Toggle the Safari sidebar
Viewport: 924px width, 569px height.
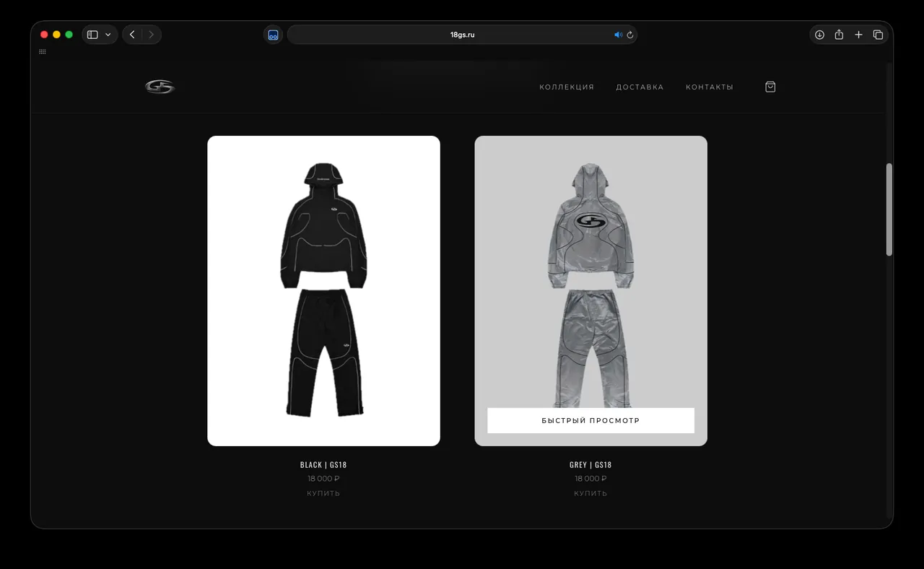pyautogui.click(x=92, y=35)
